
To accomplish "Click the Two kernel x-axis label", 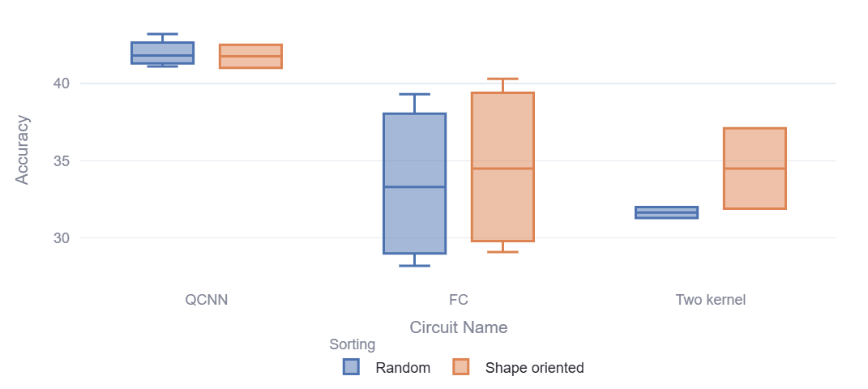I will [711, 300].
